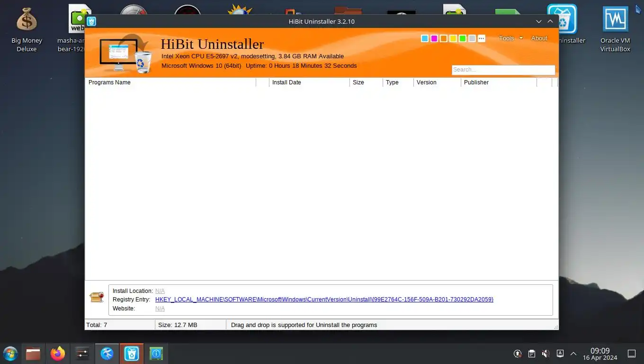Click the Size: 12.7 MB status text
The width and height of the screenshot is (644, 364).
(178, 325)
